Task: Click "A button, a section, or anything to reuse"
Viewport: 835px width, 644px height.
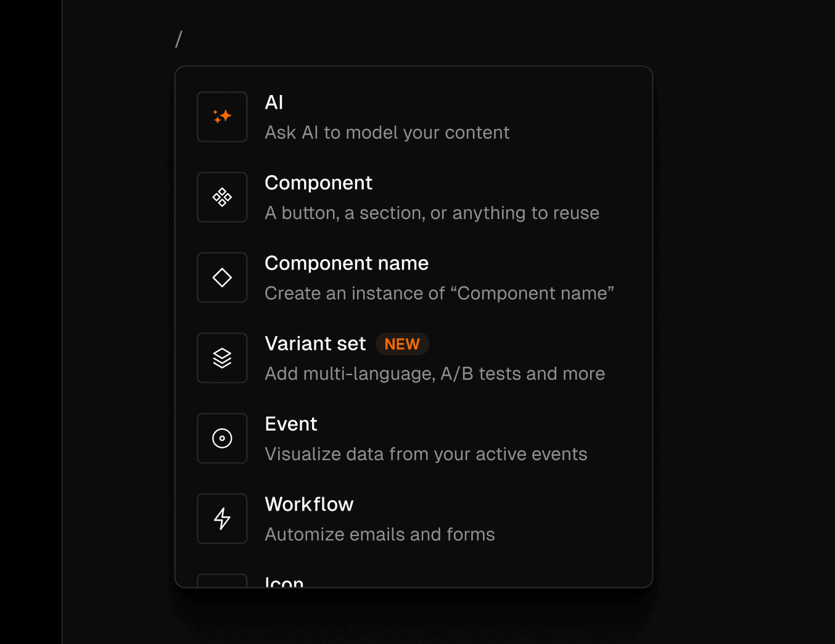Action: pos(432,213)
